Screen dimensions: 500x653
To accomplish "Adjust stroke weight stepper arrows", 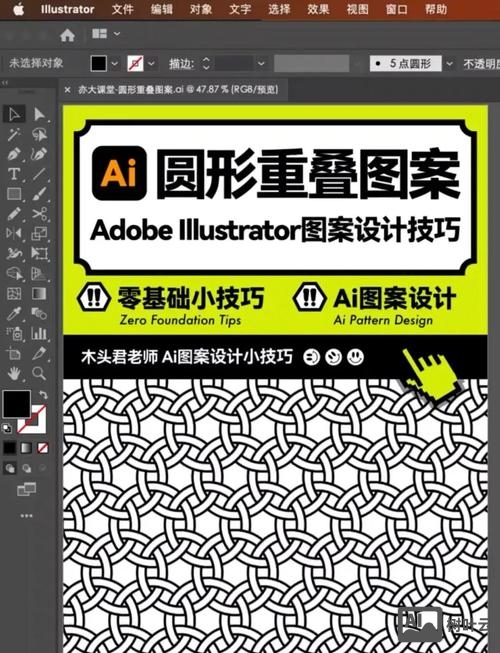I will 206,63.
